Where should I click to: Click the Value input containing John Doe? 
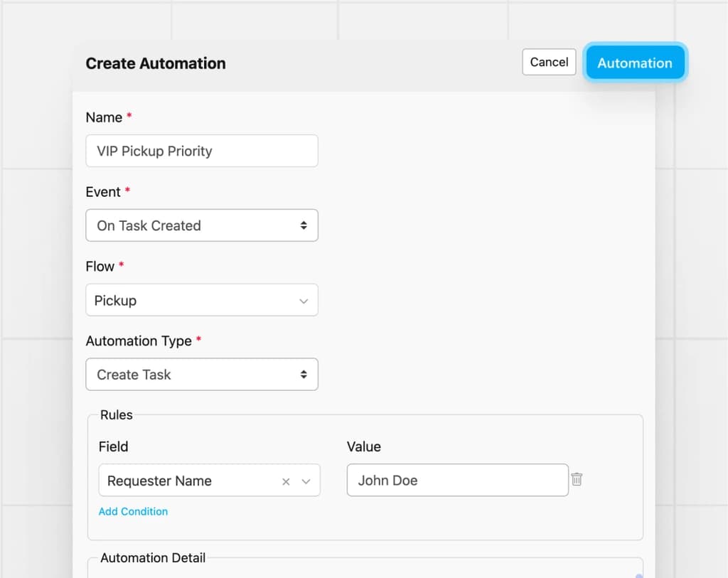(457, 480)
